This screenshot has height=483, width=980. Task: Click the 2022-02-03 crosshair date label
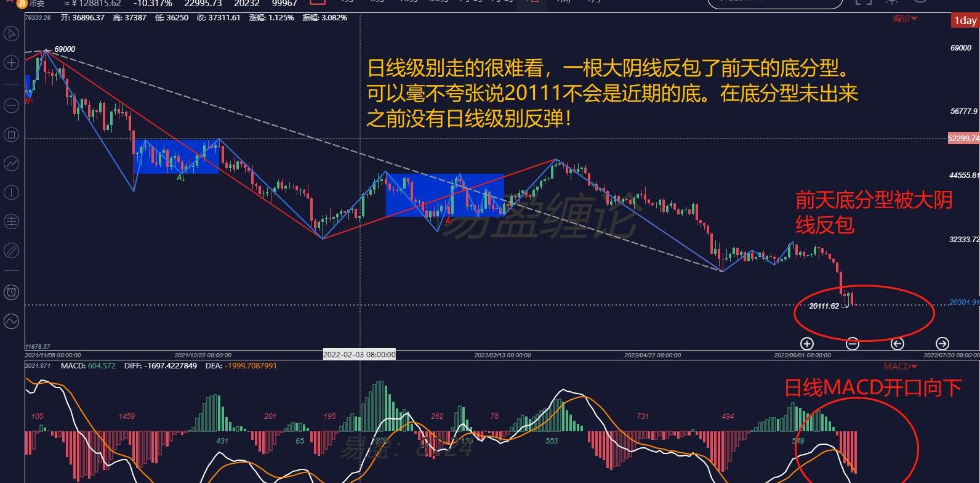point(359,355)
